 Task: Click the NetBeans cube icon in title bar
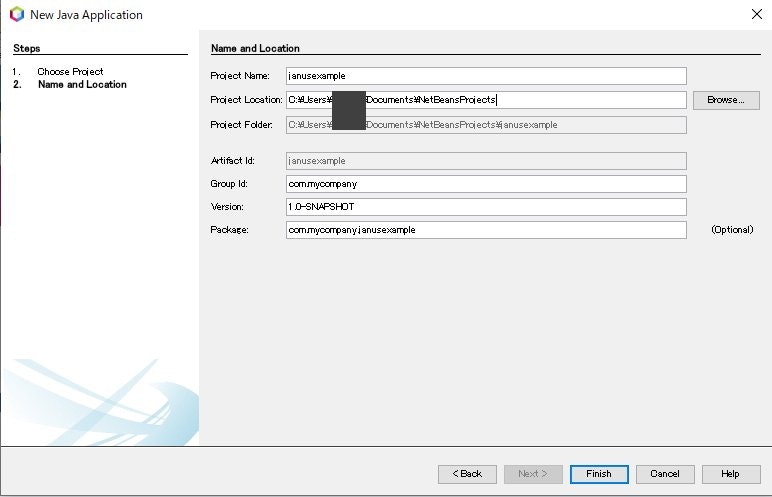(17, 14)
